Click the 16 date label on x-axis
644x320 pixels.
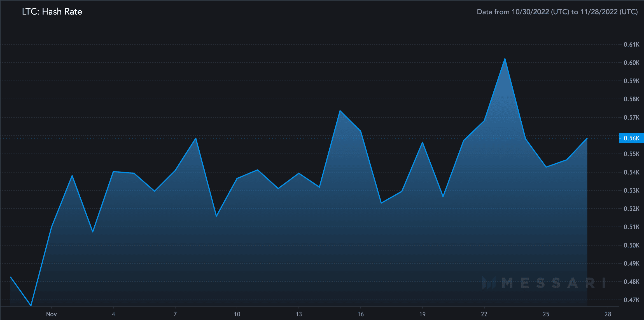361,314
